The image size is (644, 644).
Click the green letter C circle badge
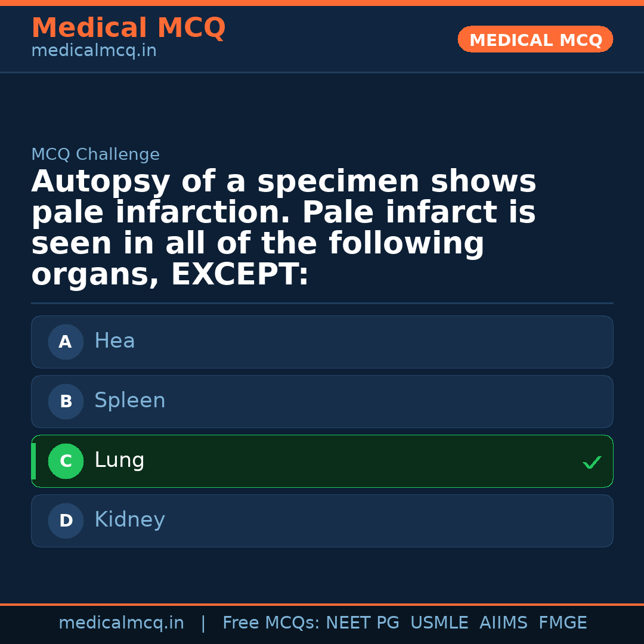(x=66, y=462)
